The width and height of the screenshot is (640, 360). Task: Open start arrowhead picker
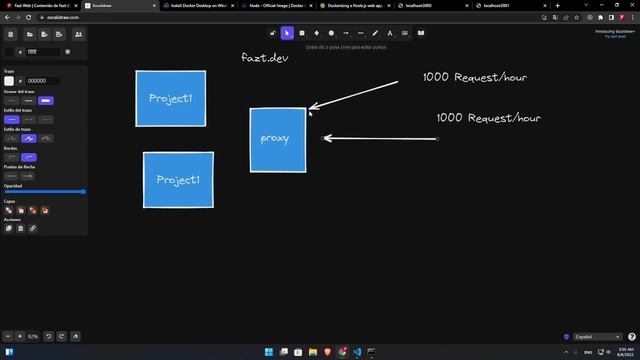[11, 176]
